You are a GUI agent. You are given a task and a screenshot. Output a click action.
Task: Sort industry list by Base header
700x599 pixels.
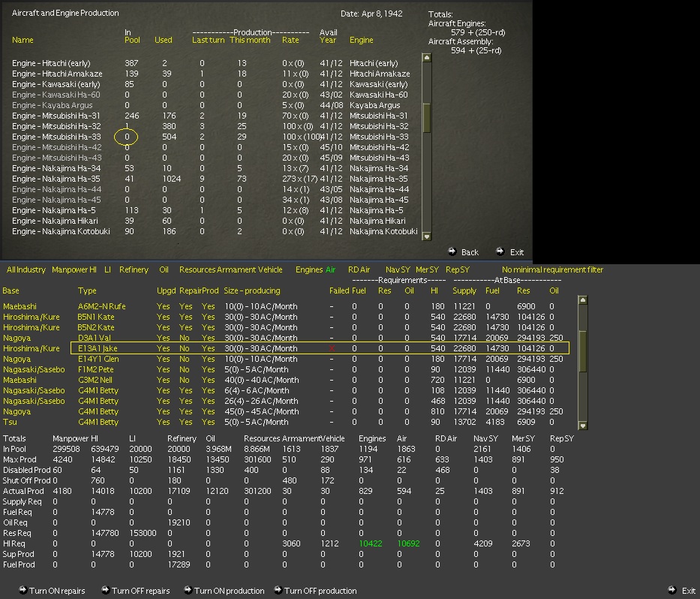[x=11, y=290]
